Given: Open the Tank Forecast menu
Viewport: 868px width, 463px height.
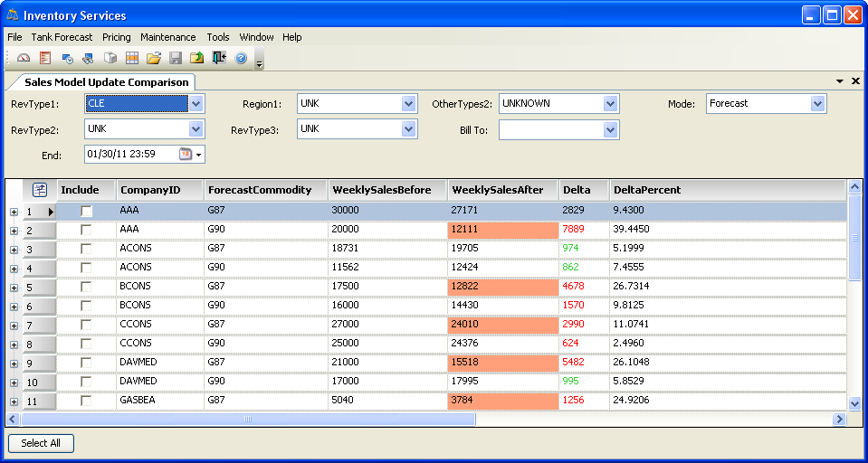Looking at the screenshot, I should 62,37.
